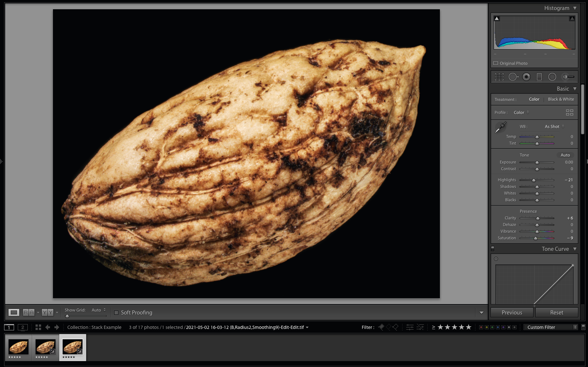
Task: Toggle the Tone Curve panel switch
Action: coord(493,249)
